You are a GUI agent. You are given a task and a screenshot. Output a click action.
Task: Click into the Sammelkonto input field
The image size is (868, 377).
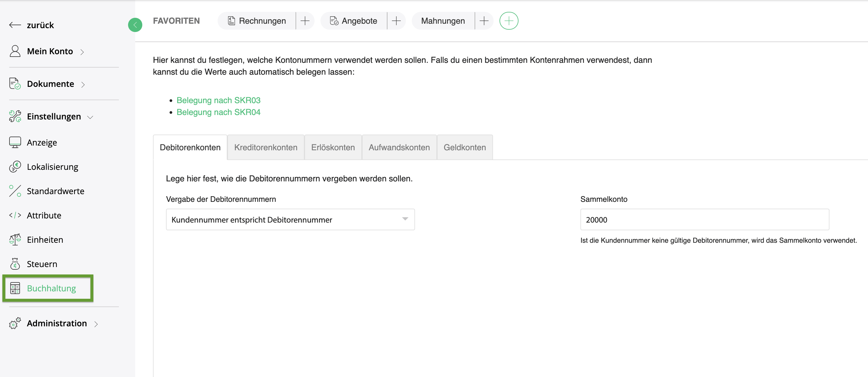pyautogui.click(x=704, y=219)
